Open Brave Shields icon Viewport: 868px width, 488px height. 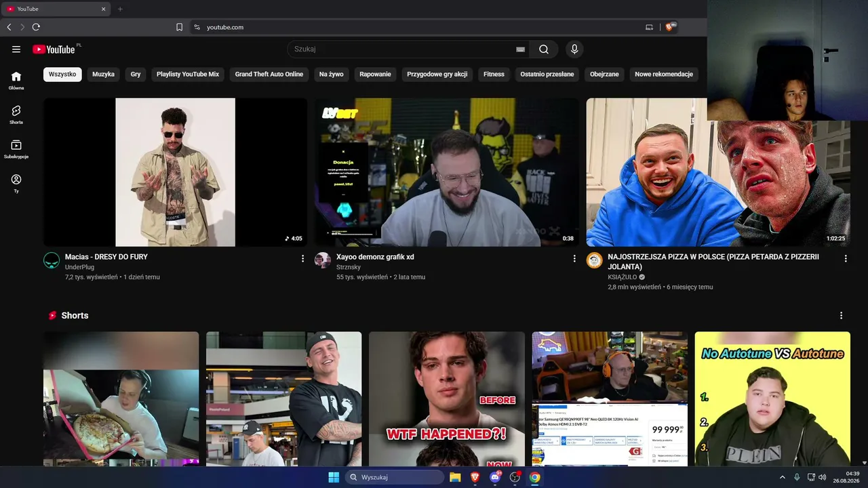(x=670, y=27)
